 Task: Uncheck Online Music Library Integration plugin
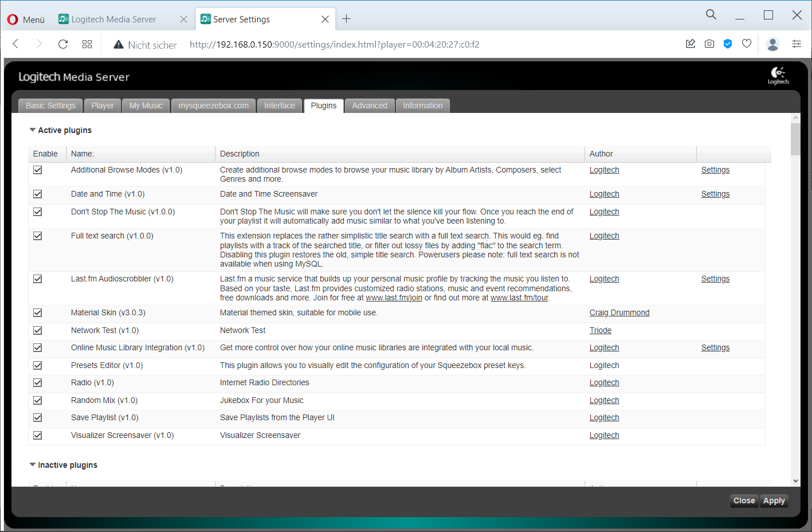pos(38,347)
